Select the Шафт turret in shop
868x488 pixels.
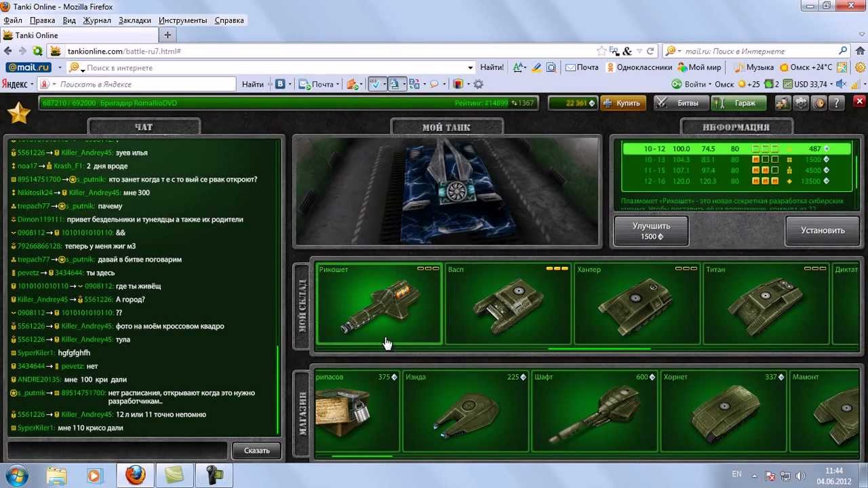[x=594, y=411]
